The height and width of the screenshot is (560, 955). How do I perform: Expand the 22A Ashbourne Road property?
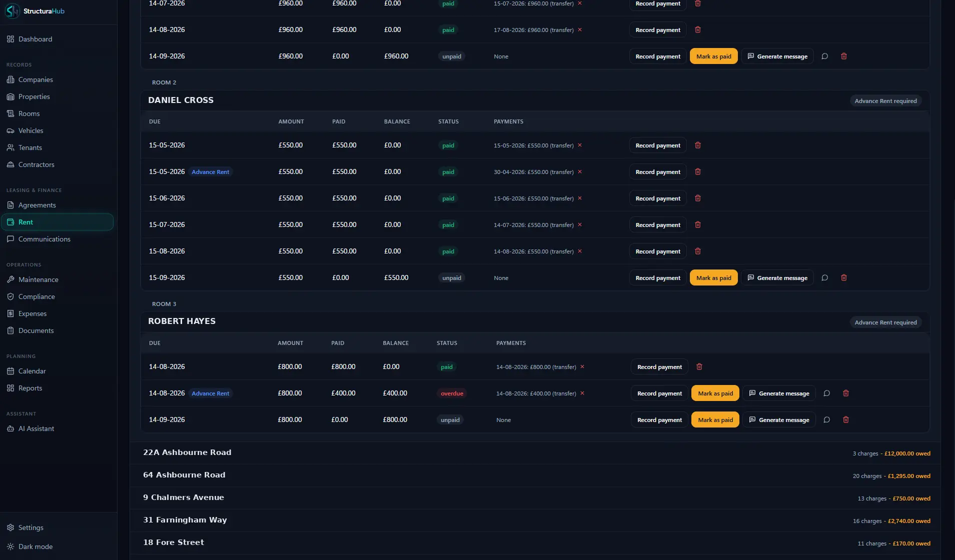[535, 452]
